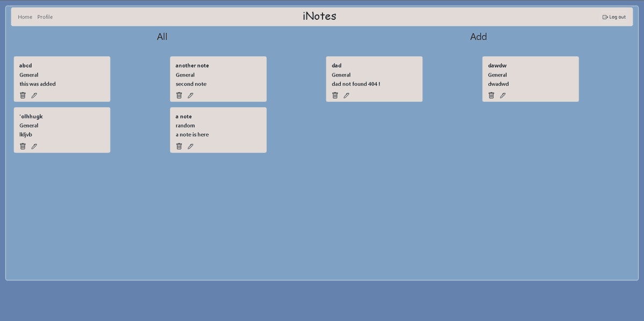Delete the 'a note' card with its trash icon
644x321 pixels.
point(179,146)
